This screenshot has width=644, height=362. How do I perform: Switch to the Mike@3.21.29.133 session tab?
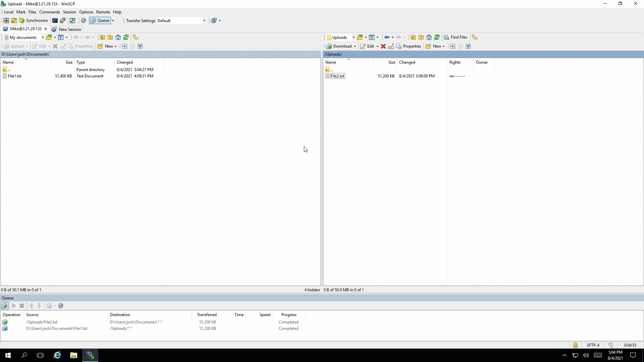click(x=25, y=29)
